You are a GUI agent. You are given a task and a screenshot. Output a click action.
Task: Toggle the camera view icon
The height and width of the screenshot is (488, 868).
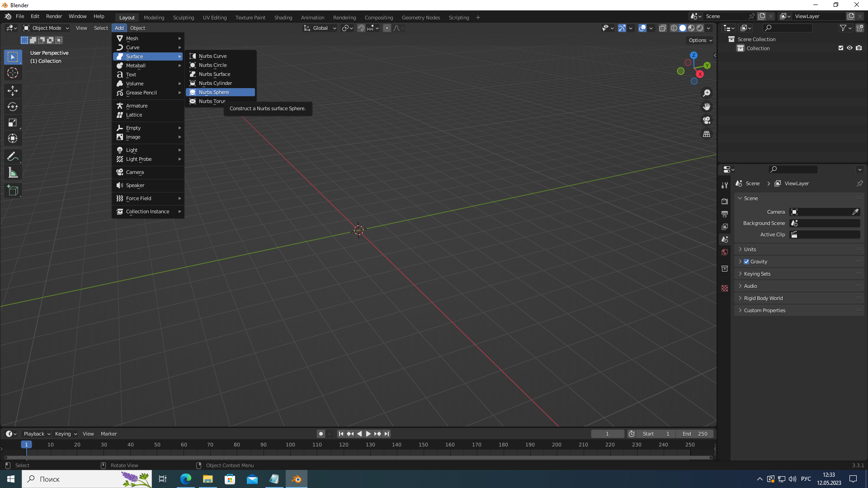(707, 120)
